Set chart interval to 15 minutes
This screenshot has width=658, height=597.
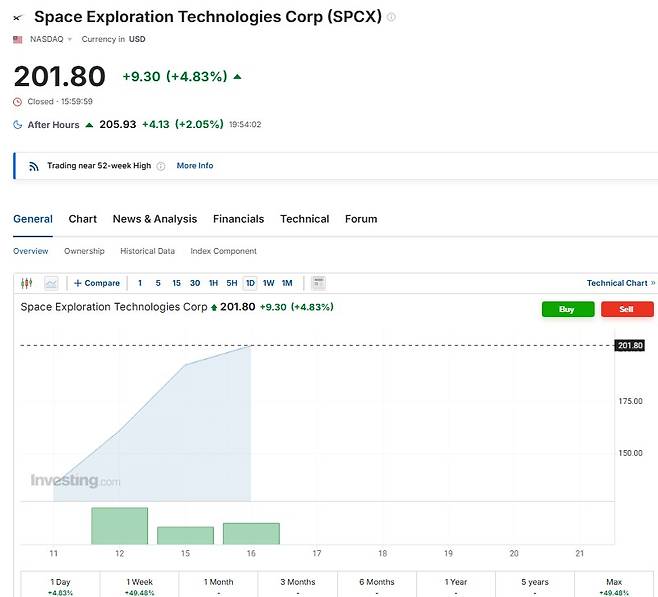click(x=176, y=283)
